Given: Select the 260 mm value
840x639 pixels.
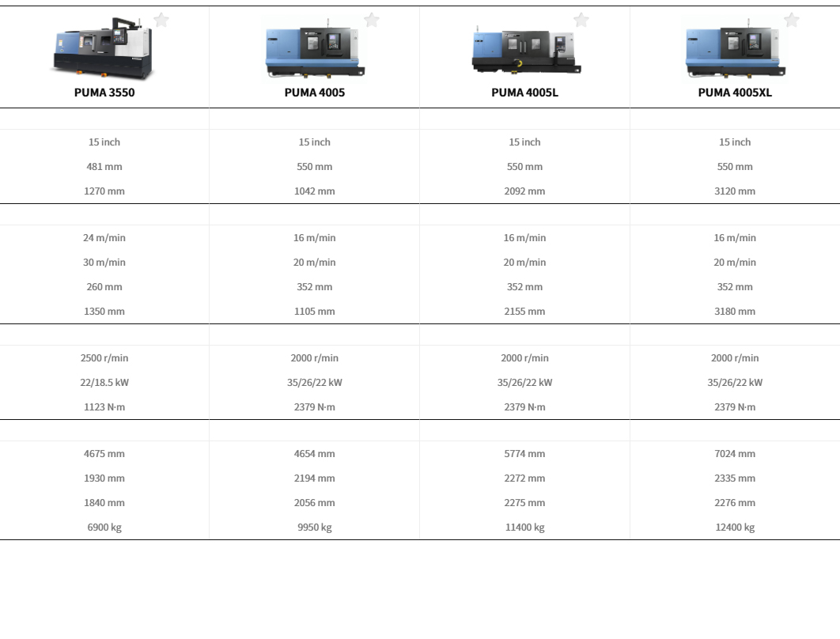Looking at the screenshot, I should (x=104, y=287).
